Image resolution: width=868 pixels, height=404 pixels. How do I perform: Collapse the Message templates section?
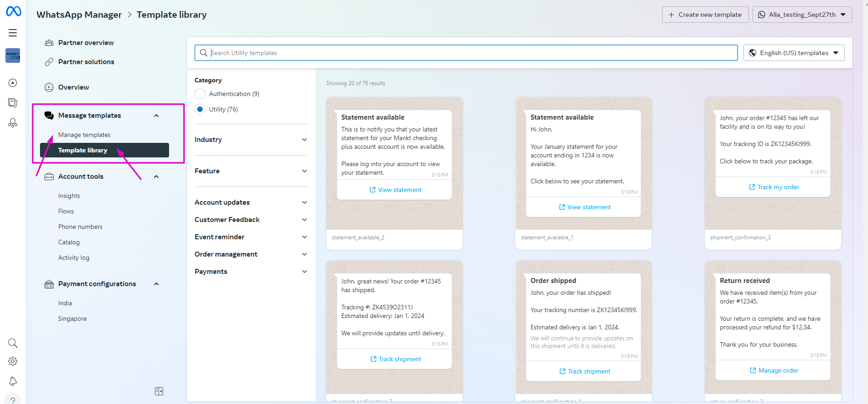pos(156,116)
